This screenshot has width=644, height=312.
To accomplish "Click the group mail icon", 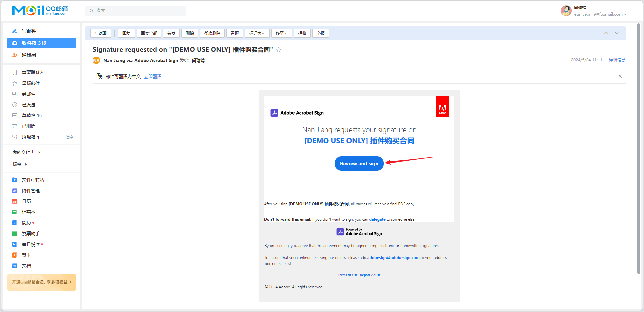I will (x=15, y=94).
